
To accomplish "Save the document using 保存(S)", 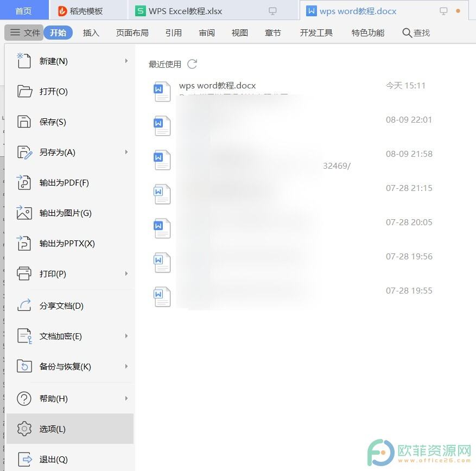I will pyautogui.click(x=53, y=122).
